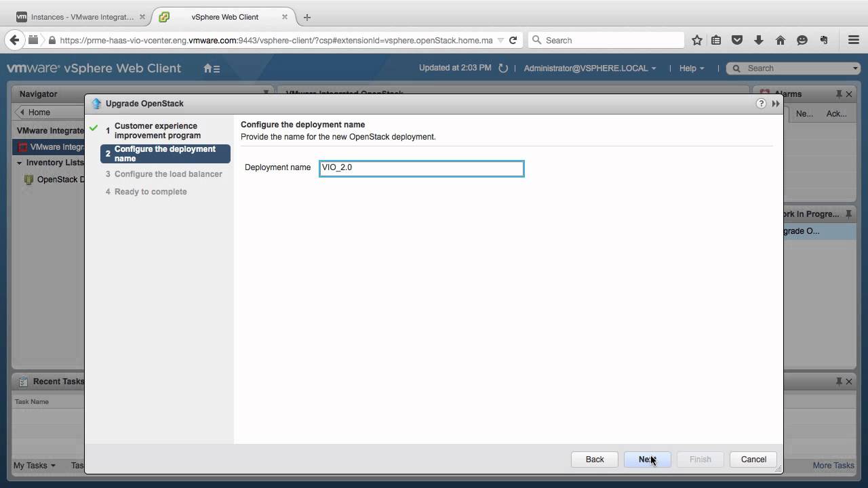Bookmark this page with the star icon
This screenshot has width=868, height=488.
point(696,40)
